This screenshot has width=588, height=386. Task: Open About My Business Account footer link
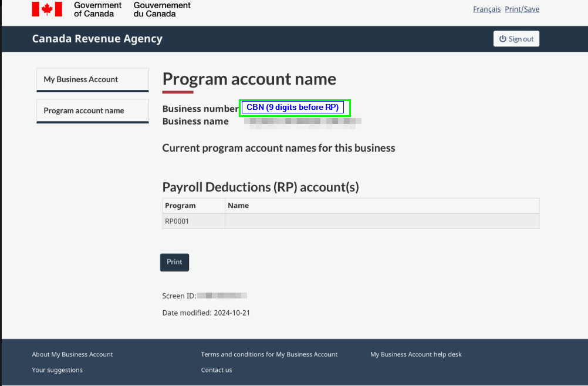72,354
